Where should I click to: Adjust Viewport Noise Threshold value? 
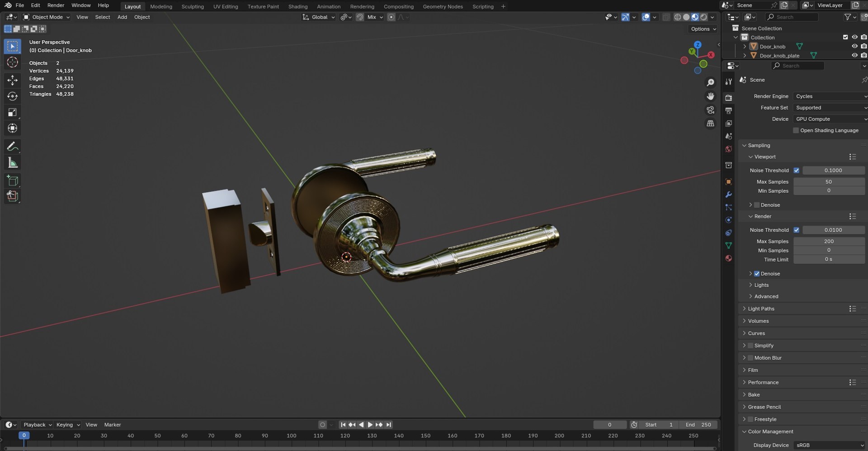point(833,171)
